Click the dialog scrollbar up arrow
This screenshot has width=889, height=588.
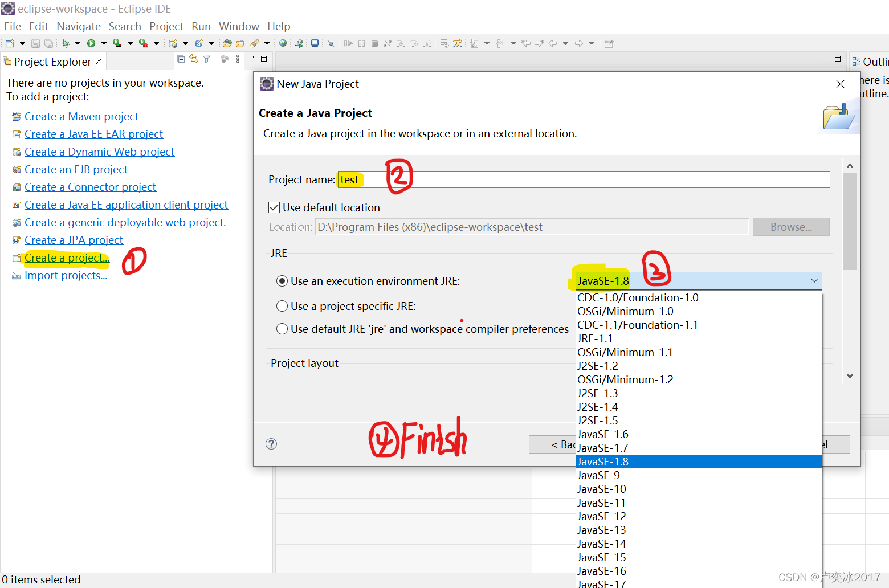tap(850, 166)
